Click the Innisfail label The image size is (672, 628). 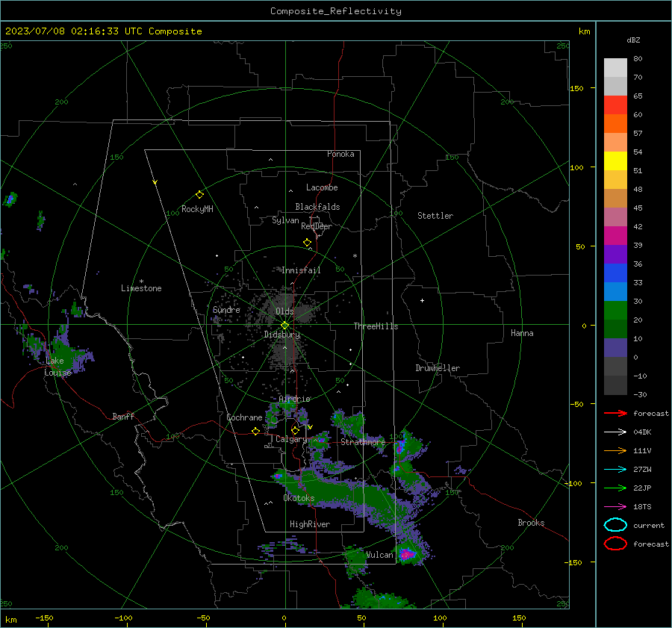tap(301, 270)
